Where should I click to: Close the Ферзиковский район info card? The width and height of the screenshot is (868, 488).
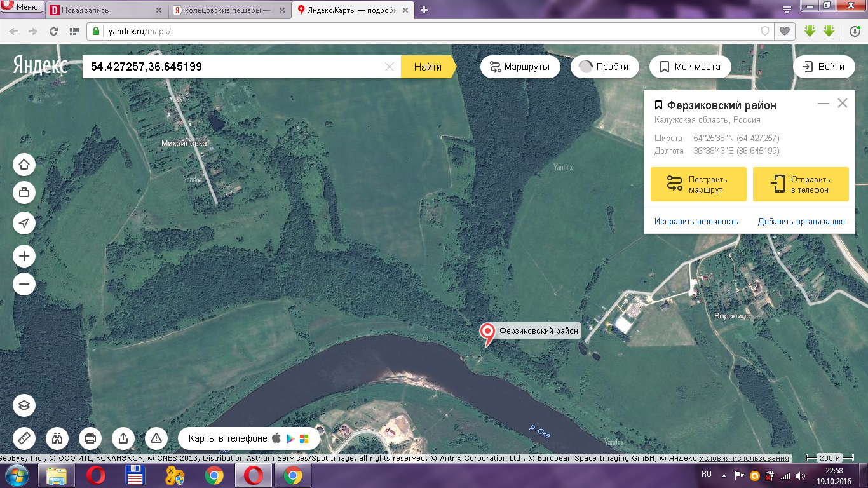(x=843, y=103)
